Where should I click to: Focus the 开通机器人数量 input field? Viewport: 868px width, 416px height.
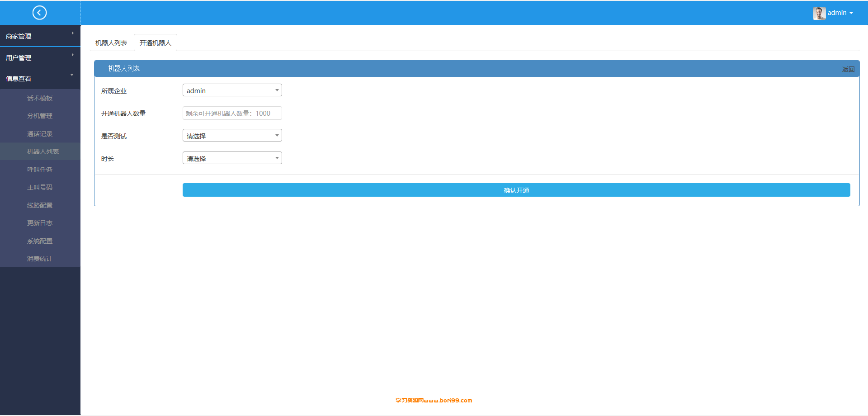click(232, 113)
